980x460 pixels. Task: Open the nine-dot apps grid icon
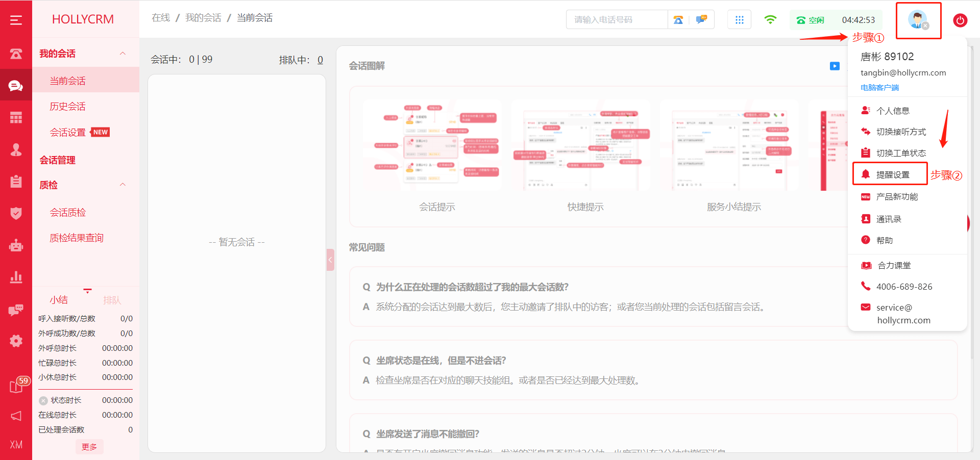[x=739, y=20]
